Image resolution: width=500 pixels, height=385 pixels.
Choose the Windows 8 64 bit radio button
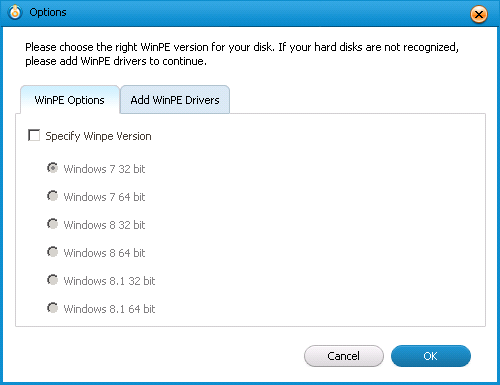tap(52, 252)
